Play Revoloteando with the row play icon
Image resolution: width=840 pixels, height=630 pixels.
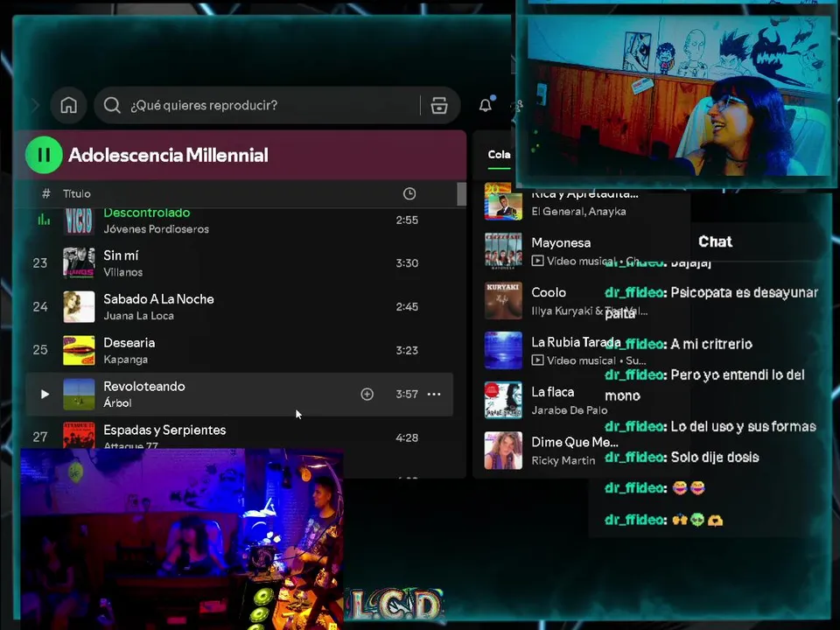pyautogui.click(x=45, y=395)
